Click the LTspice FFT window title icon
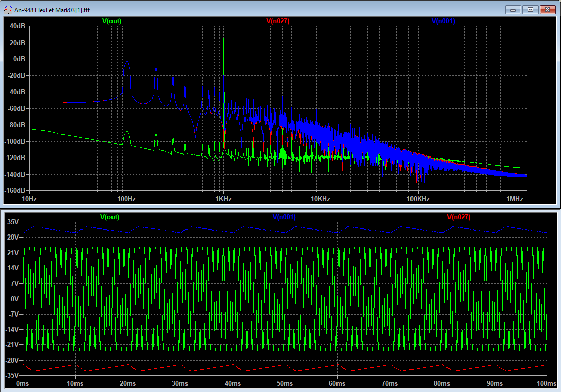Viewport: 561px width, 392px height. (x=9, y=9)
